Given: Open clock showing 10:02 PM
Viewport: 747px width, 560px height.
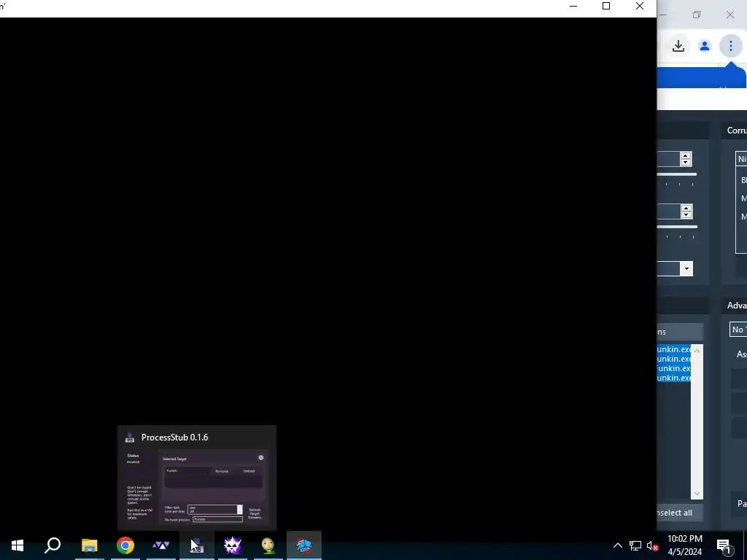Looking at the screenshot, I should (x=684, y=545).
